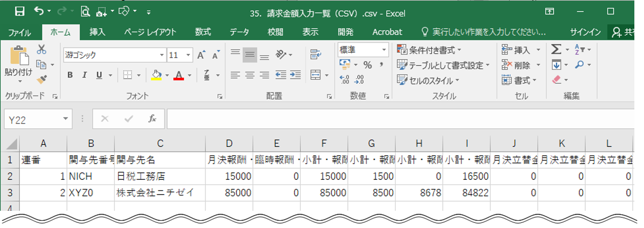
Task: Click the Save icon in quick access toolbar
Action: [x=20, y=11]
